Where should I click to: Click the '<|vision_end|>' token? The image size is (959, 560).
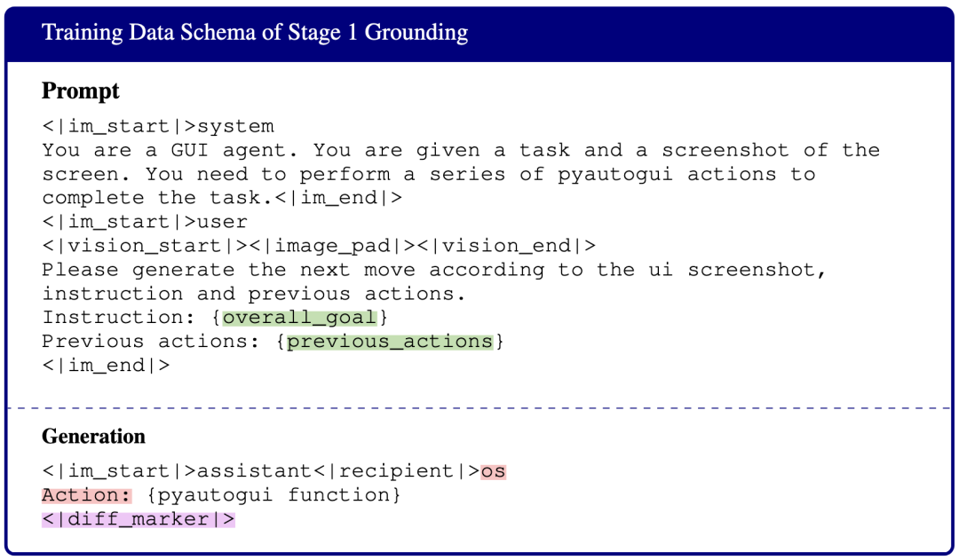(506, 246)
